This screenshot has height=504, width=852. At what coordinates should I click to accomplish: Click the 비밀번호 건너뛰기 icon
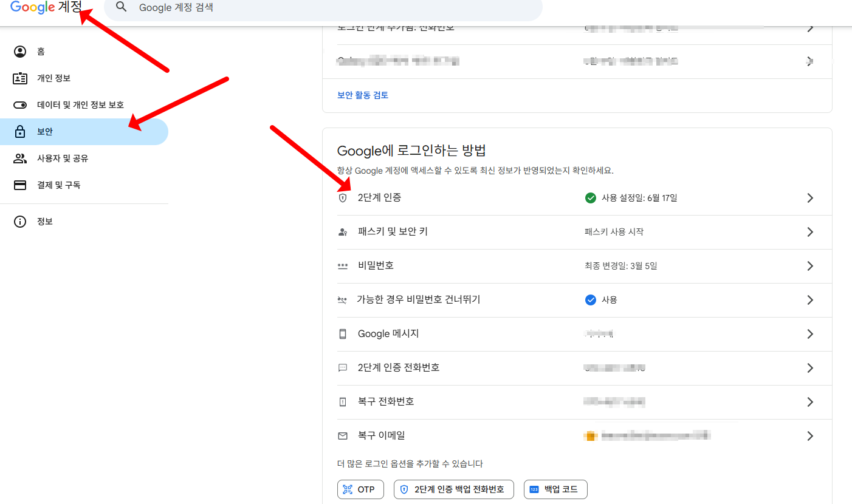343,300
